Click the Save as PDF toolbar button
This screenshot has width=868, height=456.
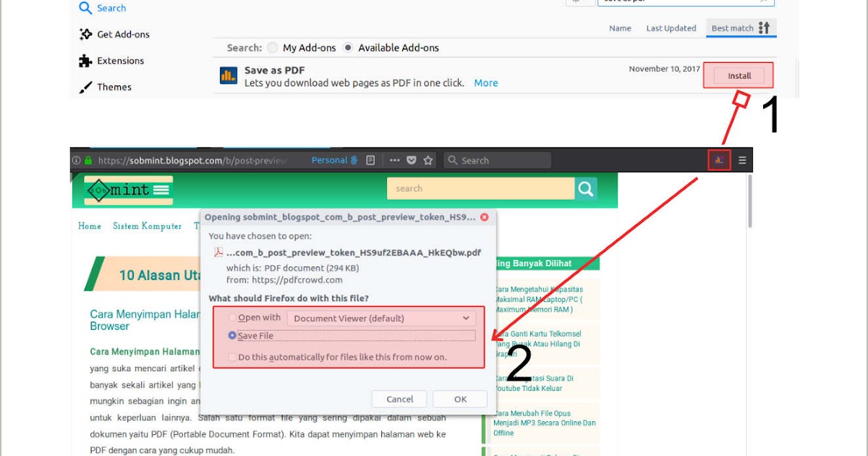pyautogui.click(x=719, y=160)
